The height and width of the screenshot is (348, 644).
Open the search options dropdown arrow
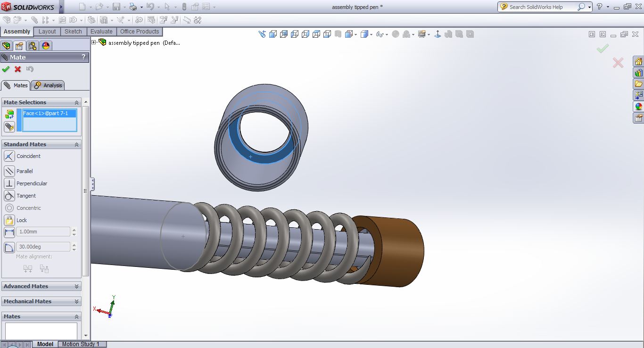[590, 7]
